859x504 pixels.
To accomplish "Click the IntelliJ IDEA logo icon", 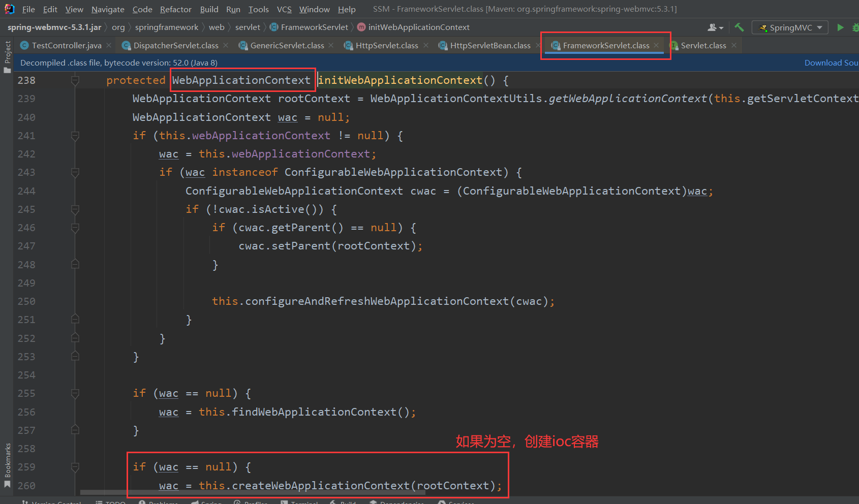I will point(9,9).
